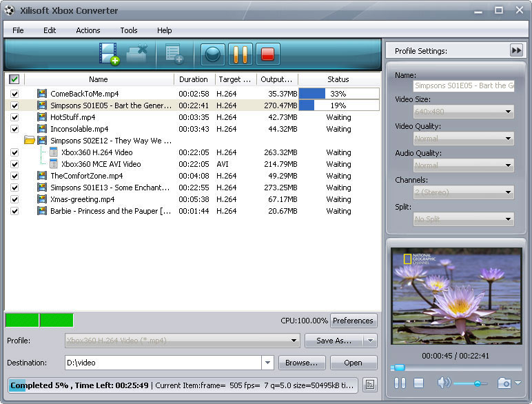Open the Actions menu

point(88,30)
